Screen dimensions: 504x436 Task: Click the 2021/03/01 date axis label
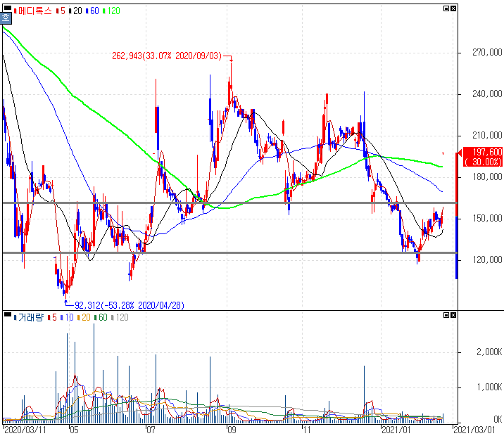pyautogui.click(x=474, y=430)
